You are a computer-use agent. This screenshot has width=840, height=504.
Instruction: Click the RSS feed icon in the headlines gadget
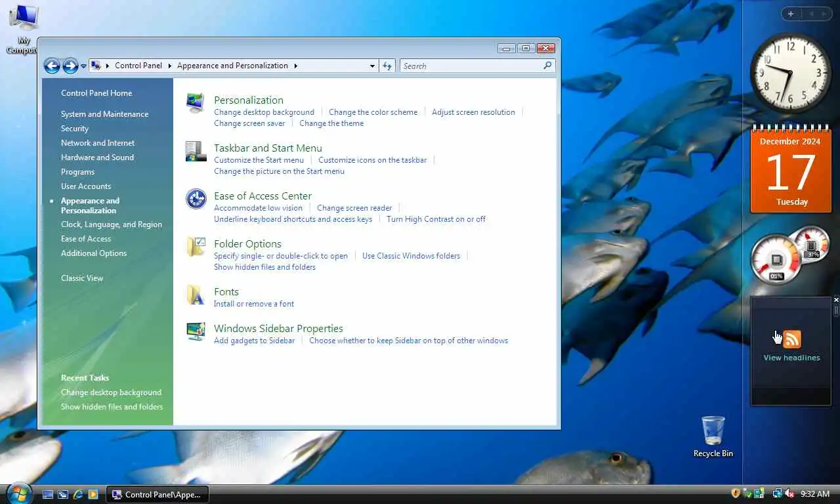coord(792,339)
